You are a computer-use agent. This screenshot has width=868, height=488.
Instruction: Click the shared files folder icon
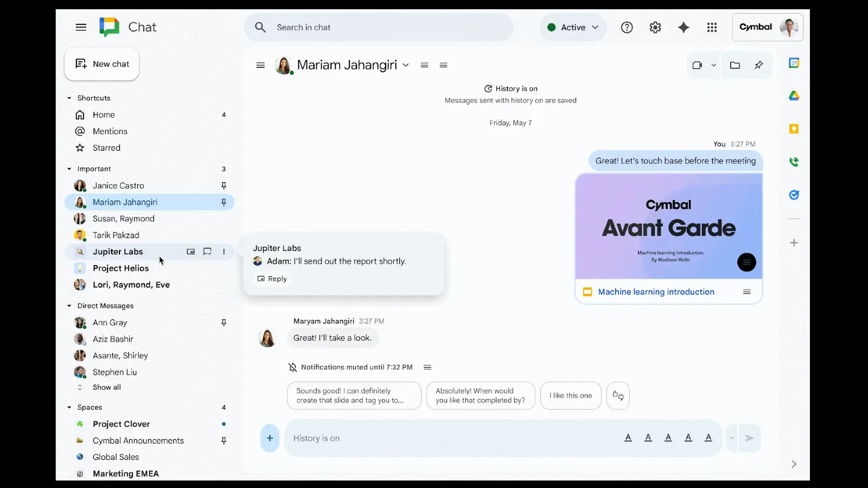click(x=735, y=65)
